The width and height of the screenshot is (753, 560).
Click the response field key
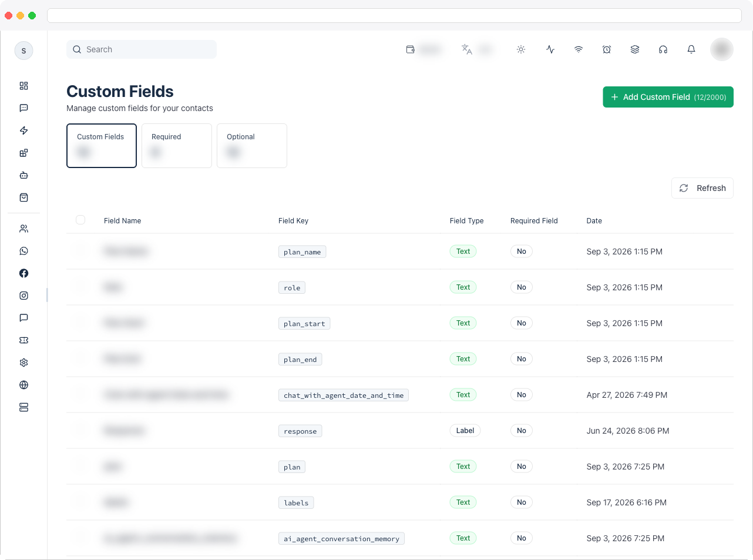300,431
